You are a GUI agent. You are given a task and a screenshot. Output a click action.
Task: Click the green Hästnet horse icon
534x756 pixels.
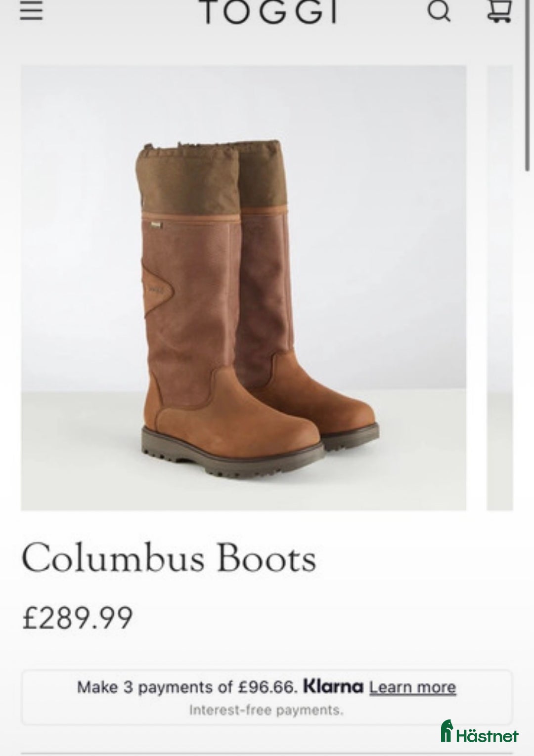coord(447,731)
